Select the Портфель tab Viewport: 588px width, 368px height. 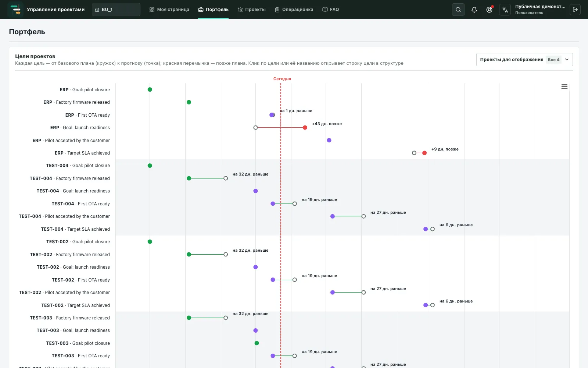[x=213, y=10]
